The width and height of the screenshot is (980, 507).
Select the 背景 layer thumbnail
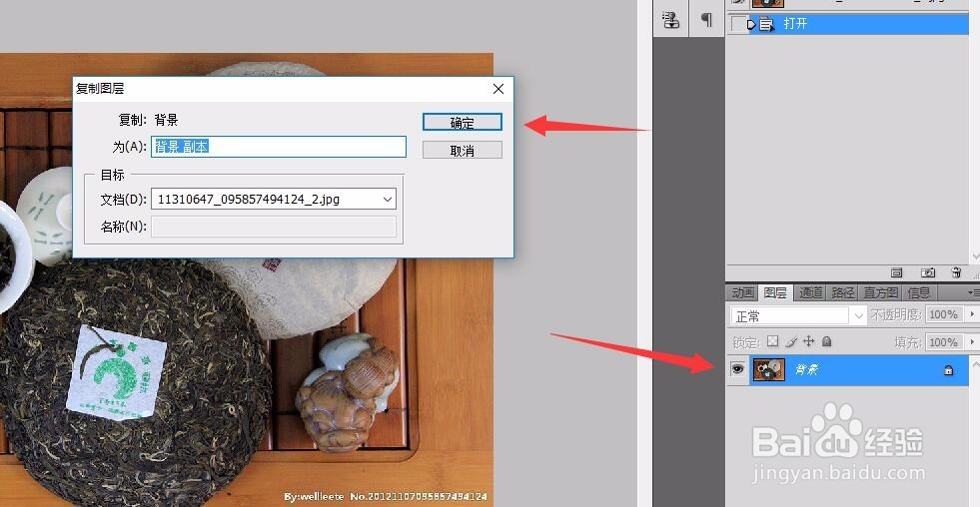point(769,369)
